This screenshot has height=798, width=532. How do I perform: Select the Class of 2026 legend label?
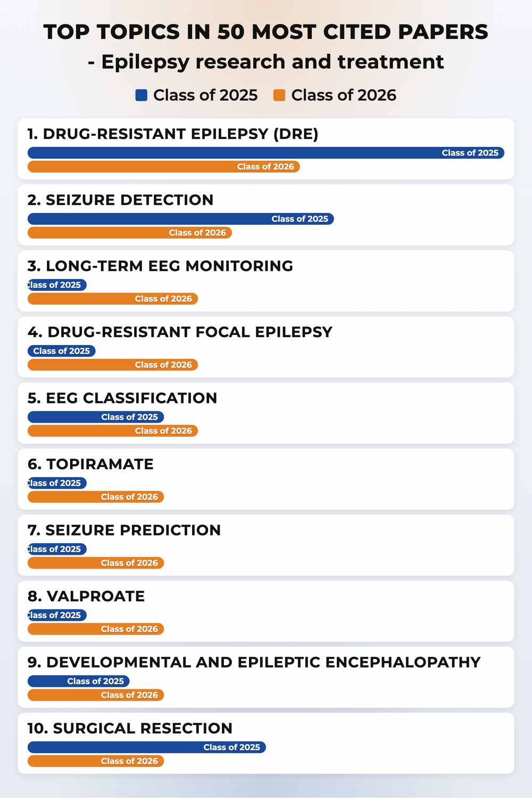coord(344,95)
